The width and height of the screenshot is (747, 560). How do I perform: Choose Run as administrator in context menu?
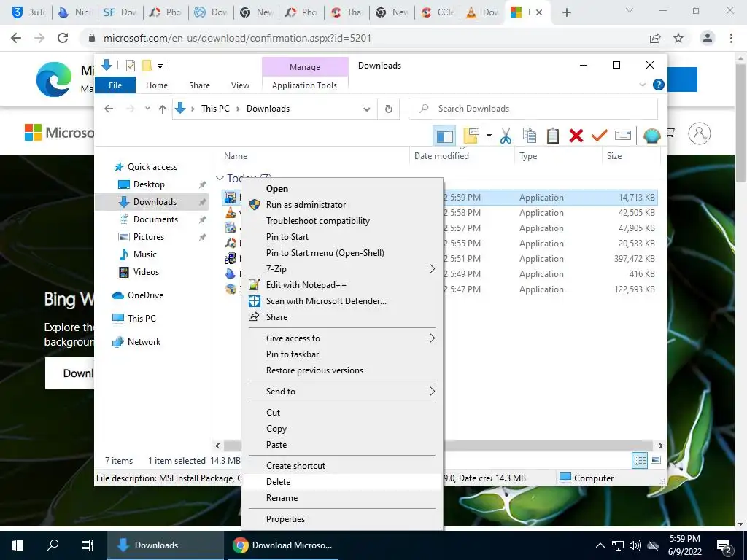(x=341, y=205)
